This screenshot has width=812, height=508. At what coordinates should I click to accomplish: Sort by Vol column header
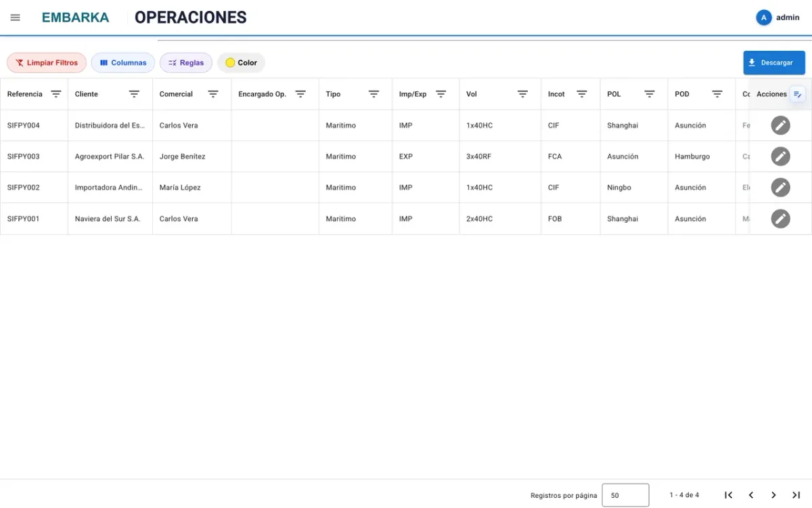(472, 94)
